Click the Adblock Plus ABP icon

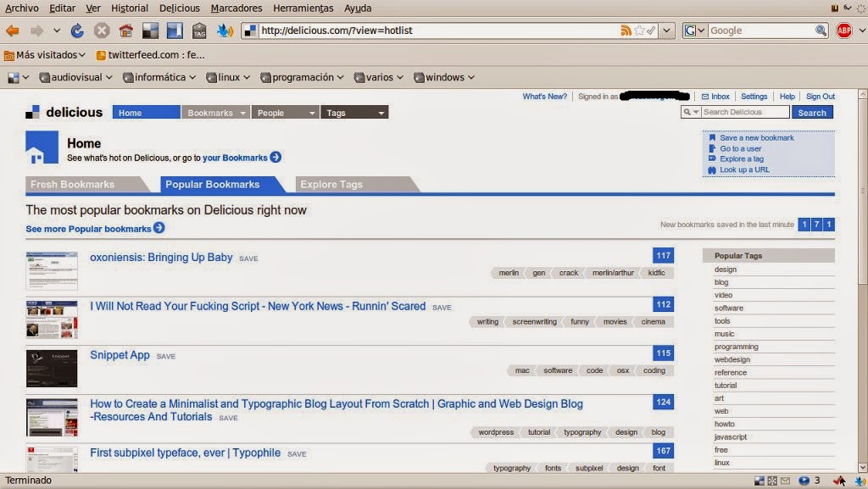[844, 31]
